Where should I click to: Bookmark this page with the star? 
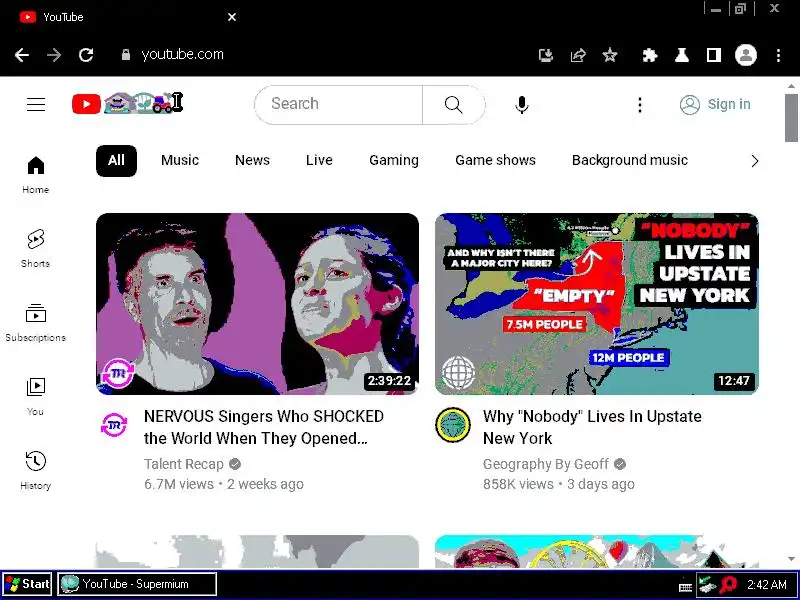pos(610,55)
